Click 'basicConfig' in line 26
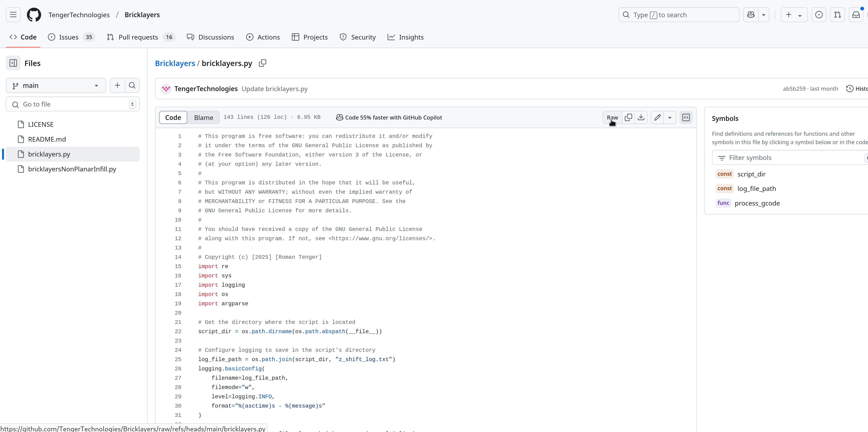 [x=243, y=369]
